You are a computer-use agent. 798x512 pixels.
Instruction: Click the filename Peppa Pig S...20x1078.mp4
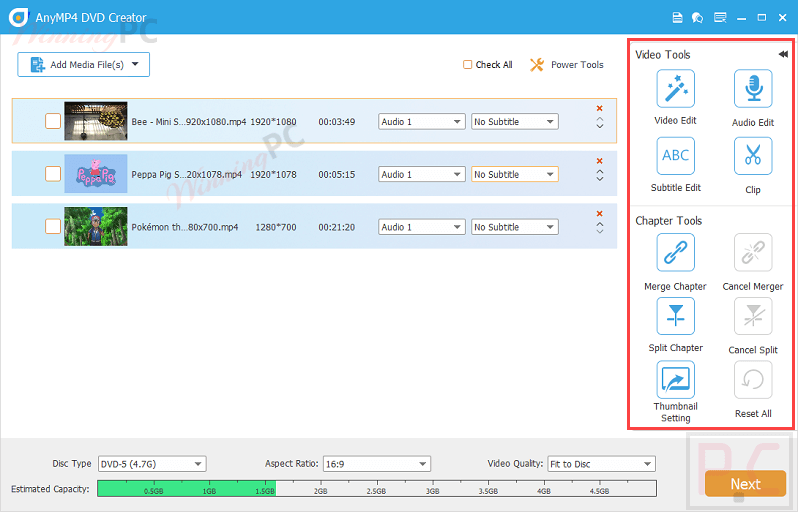pos(187,174)
